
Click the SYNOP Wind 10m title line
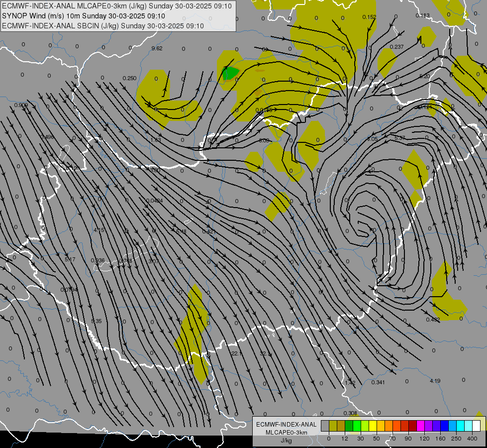tap(84, 16)
